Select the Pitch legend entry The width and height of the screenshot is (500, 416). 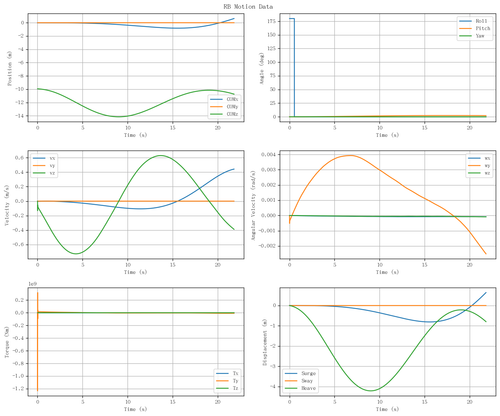(475, 28)
